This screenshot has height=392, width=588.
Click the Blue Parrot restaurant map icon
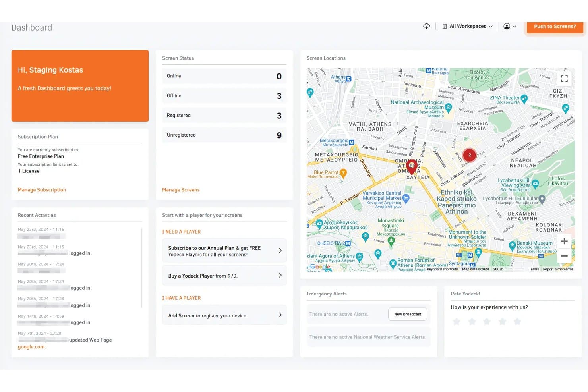[343, 172]
